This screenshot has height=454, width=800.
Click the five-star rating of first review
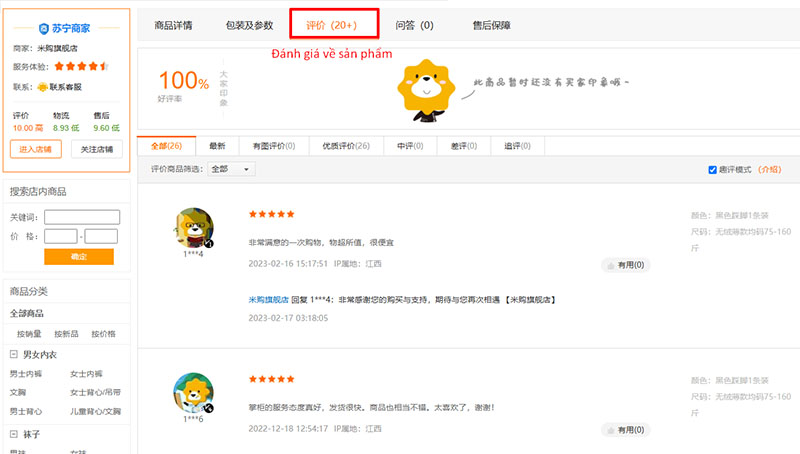click(x=271, y=214)
